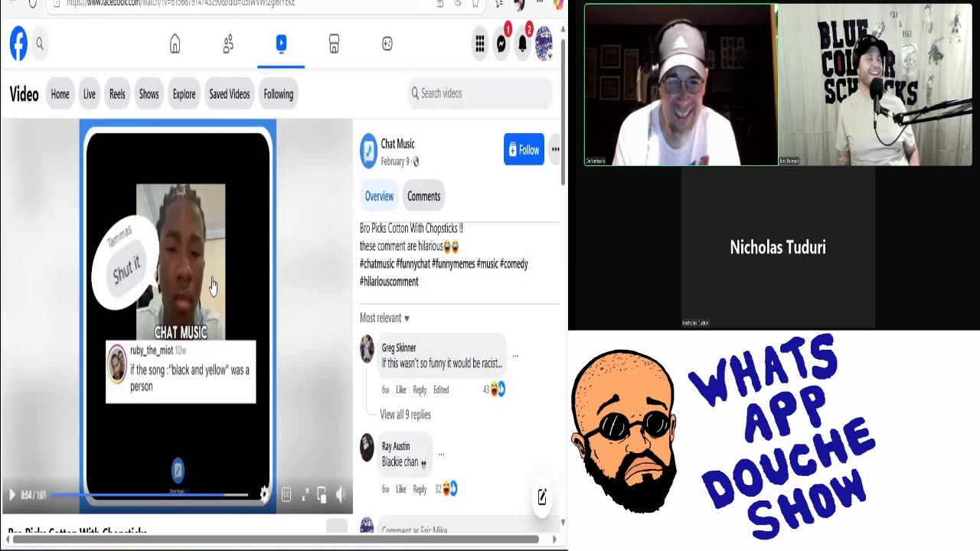Open the Chat Music page name link
This screenshot has width=980, height=551.
coord(397,144)
